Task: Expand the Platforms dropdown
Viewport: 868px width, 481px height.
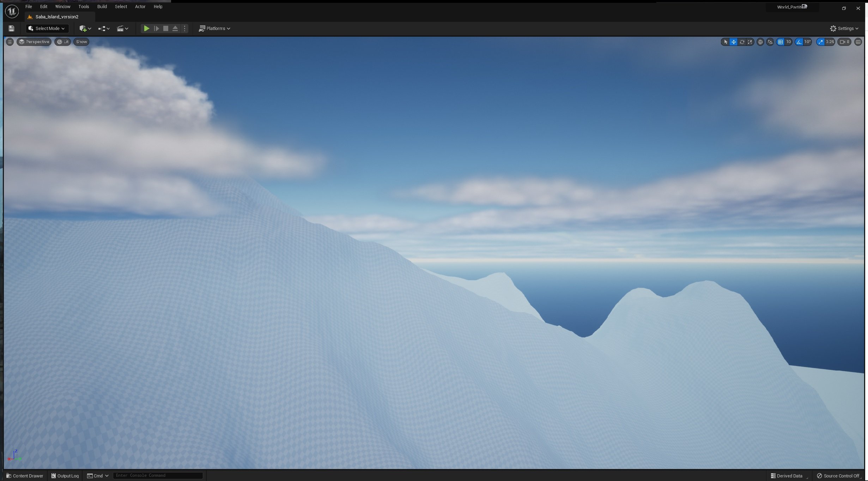Action: tap(214, 29)
